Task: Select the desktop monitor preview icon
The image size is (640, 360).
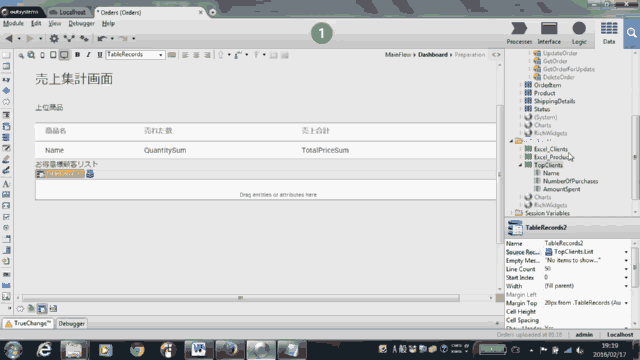Action: pos(64,55)
